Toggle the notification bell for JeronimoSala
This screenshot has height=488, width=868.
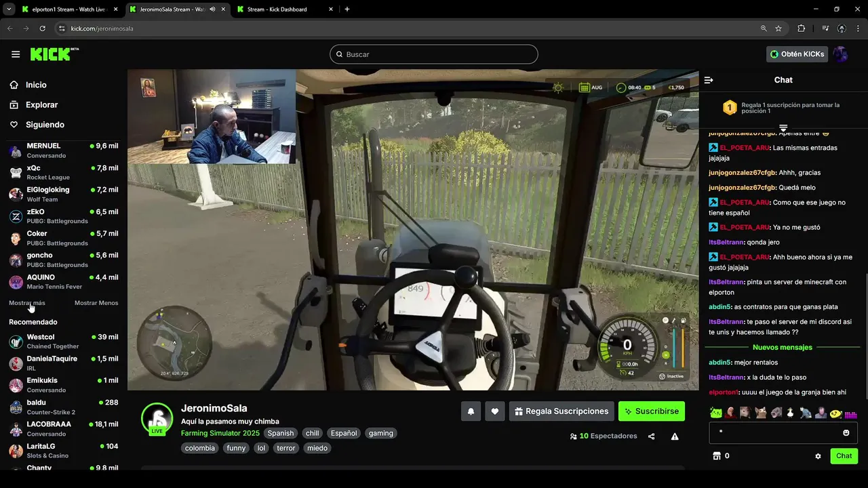[x=471, y=411]
